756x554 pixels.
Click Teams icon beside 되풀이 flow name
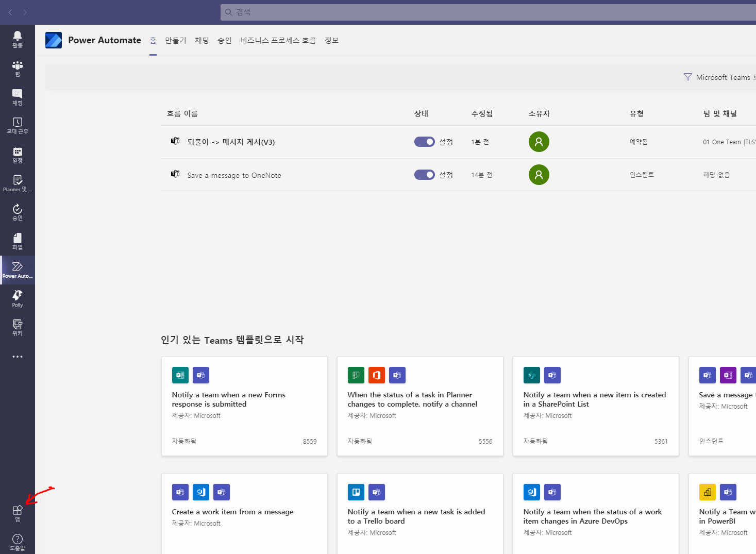[x=175, y=141]
